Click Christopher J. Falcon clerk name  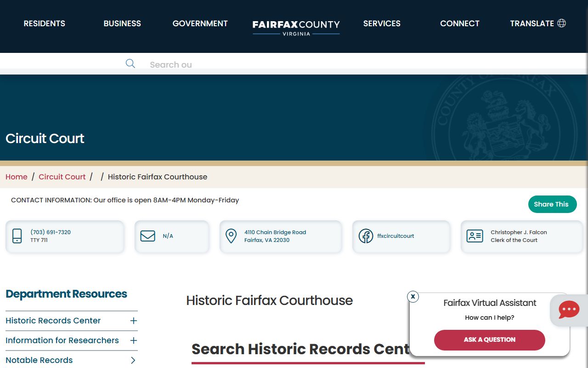519,232
